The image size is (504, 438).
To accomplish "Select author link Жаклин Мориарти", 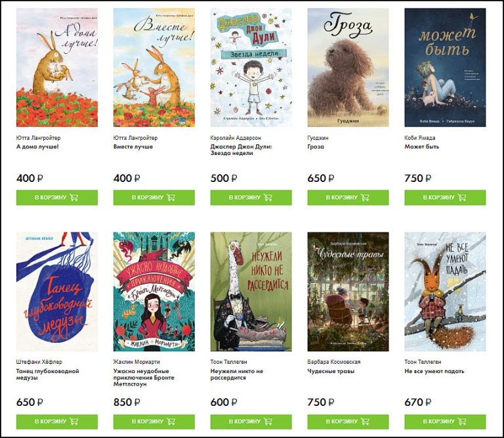I will point(136,362).
